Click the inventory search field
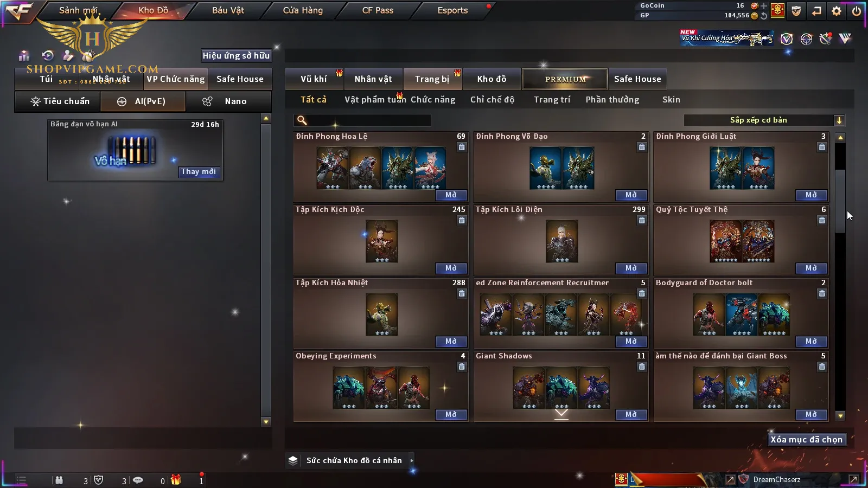Viewport: 868px width, 488px height. (x=362, y=120)
